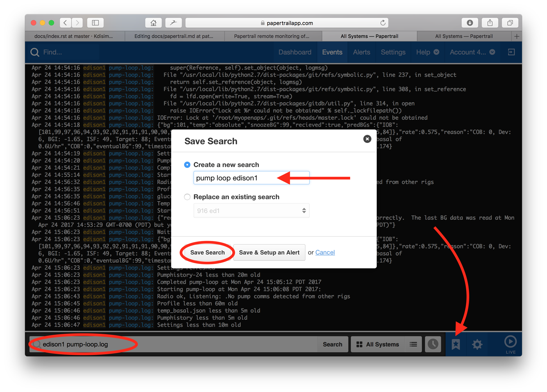Click the Find... field
The image size is (547, 392).
pyautogui.click(x=63, y=52)
